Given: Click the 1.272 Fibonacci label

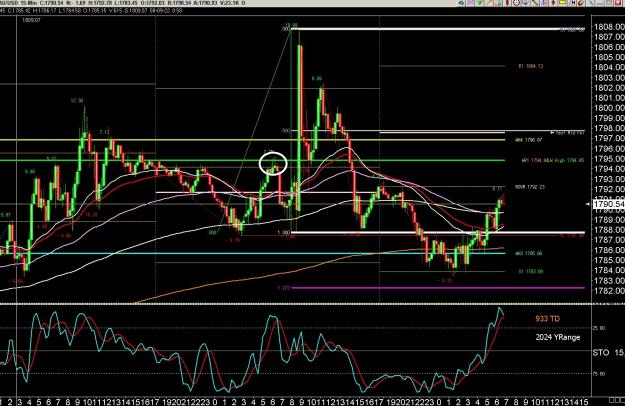Looking at the screenshot, I should (283, 288).
